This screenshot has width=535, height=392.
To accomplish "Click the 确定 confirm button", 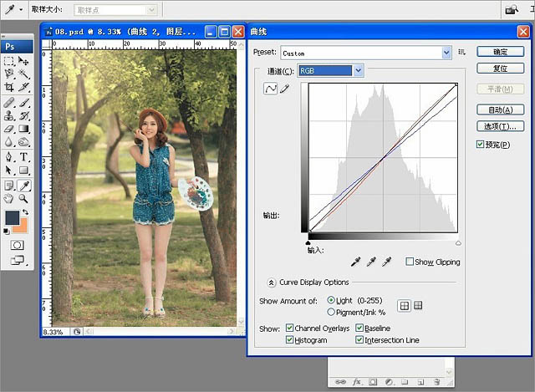I will click(x=500, y=52).
